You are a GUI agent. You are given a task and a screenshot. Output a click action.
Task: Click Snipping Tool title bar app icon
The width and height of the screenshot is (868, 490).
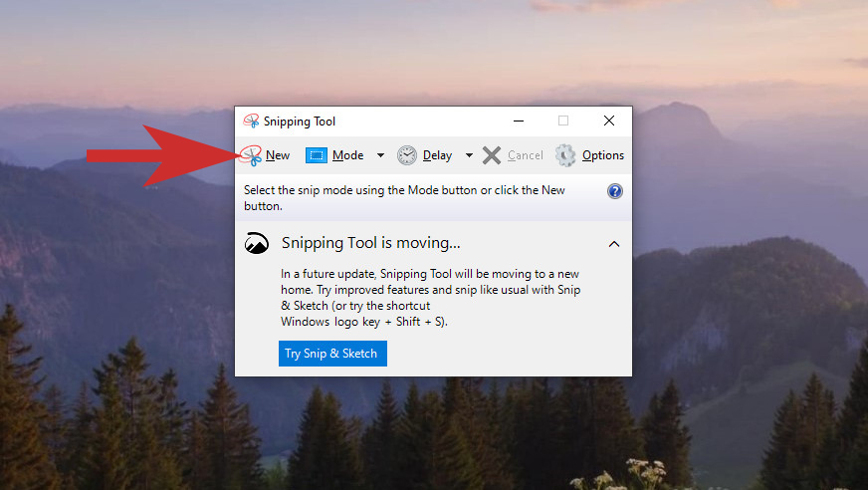251,121
